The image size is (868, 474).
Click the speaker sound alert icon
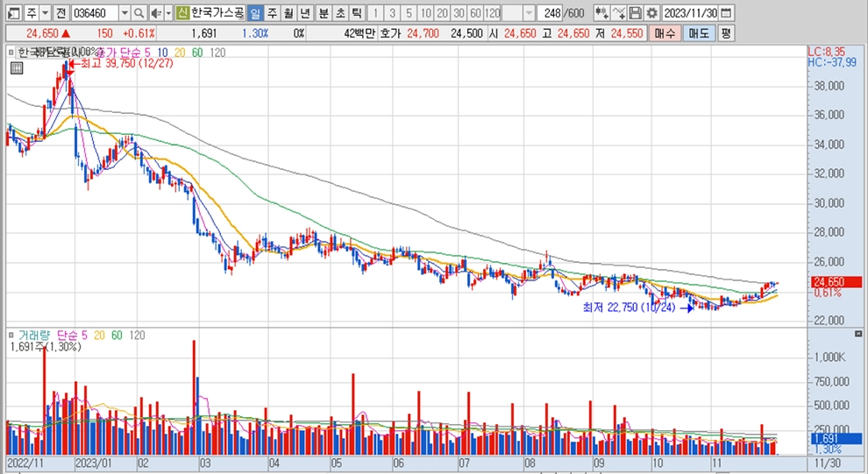click(x=156, y=13)
